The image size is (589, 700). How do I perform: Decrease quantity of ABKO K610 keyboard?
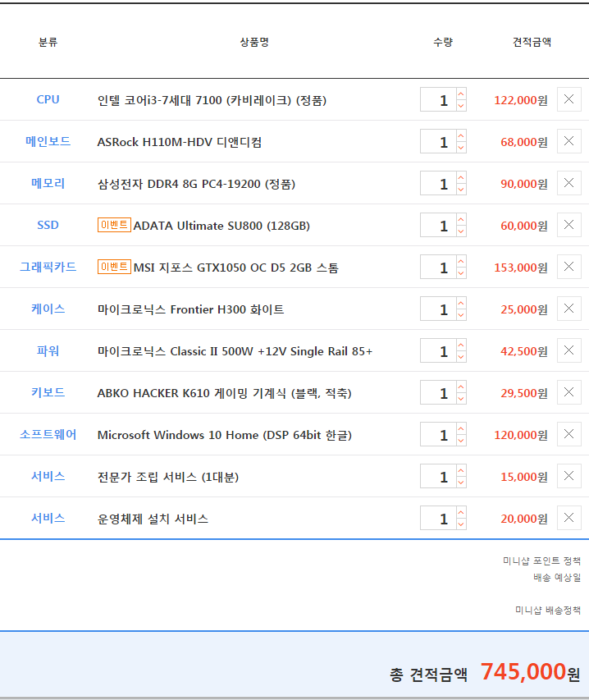pyautogui.click(x=461, y=399)
